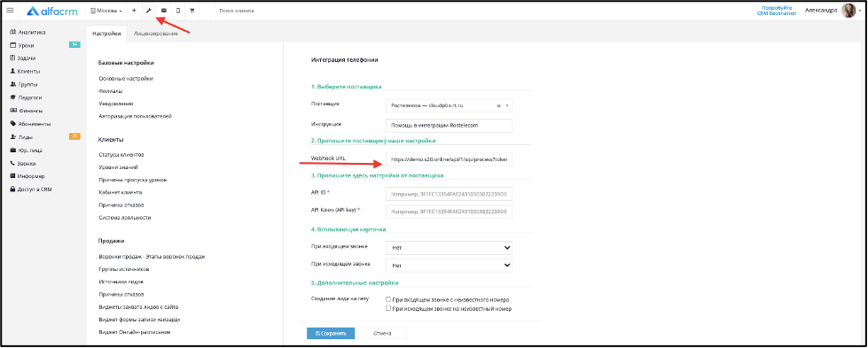This screenshot has height=348, width=868.
Task: Open the Александра user menu
Action: 821,11
